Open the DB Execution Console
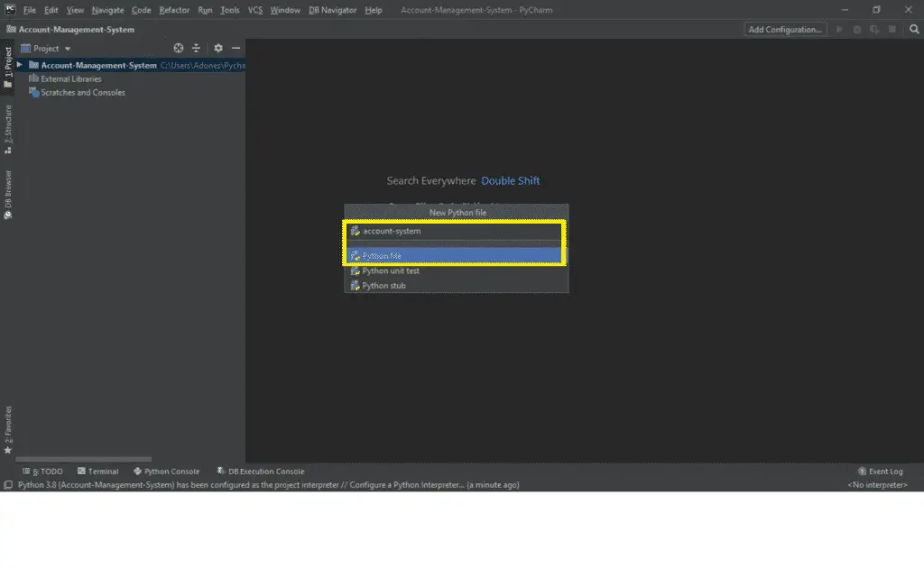Viewport: 924px width, 568px height. point(262,471)
